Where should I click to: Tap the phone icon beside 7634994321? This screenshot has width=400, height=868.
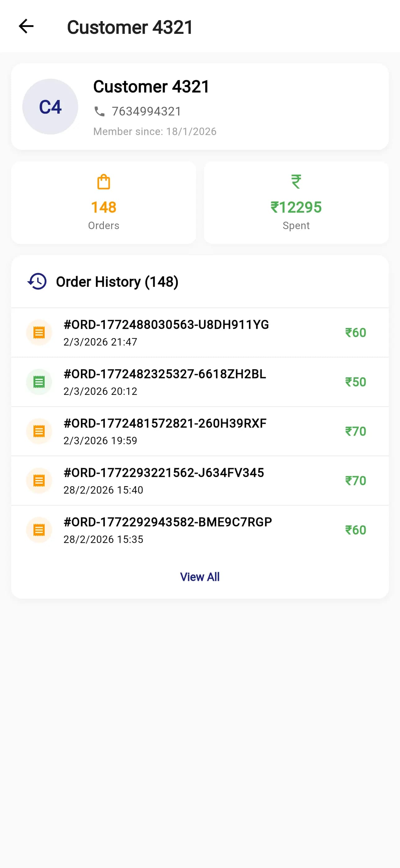point(99,111)
